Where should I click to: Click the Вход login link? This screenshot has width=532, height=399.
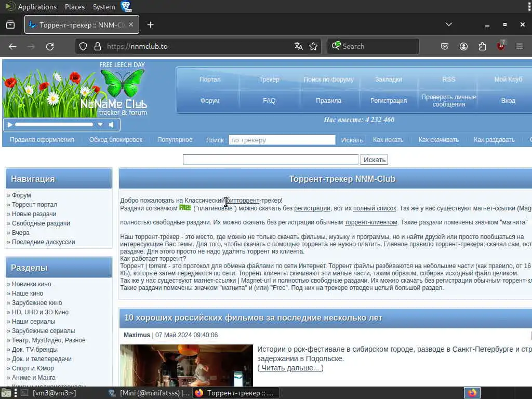coord(508,101)
